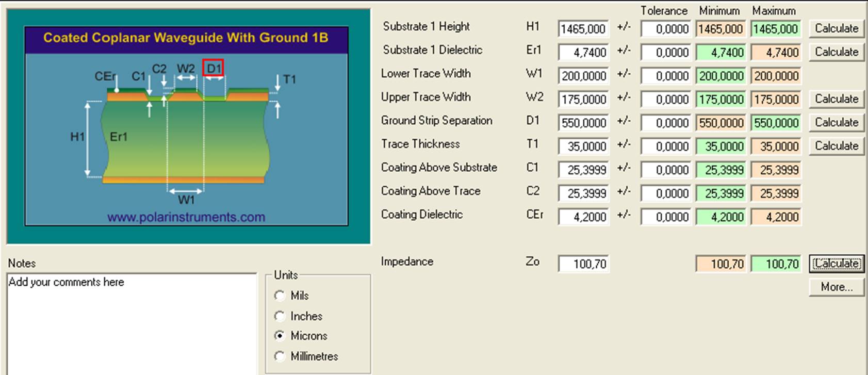868x375 pixels.
Task: Select the Mils units radio button
Action: 280,296
